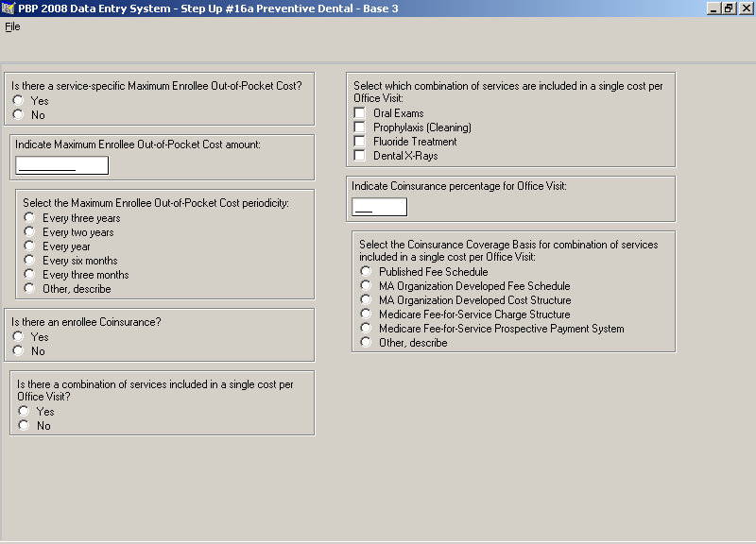Select MA Organization Developed Fee Schedule
The image size is (756, 544).
point(366,286)
